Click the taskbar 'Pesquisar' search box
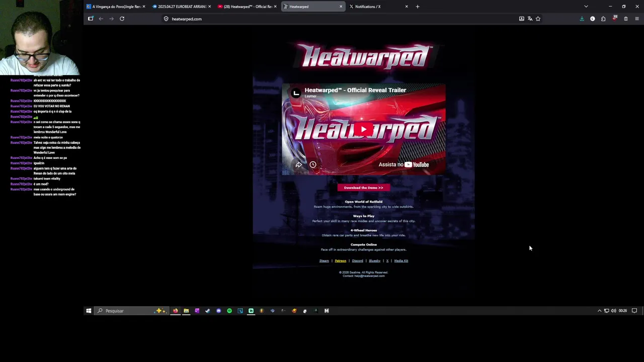Screen dimensions: 644x362 click(x=132, y=311)
